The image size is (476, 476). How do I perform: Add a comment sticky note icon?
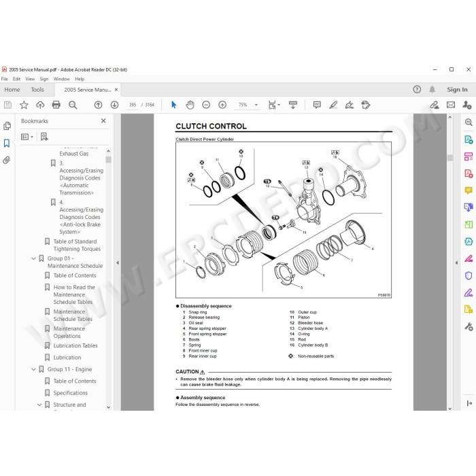coord(317,105)
